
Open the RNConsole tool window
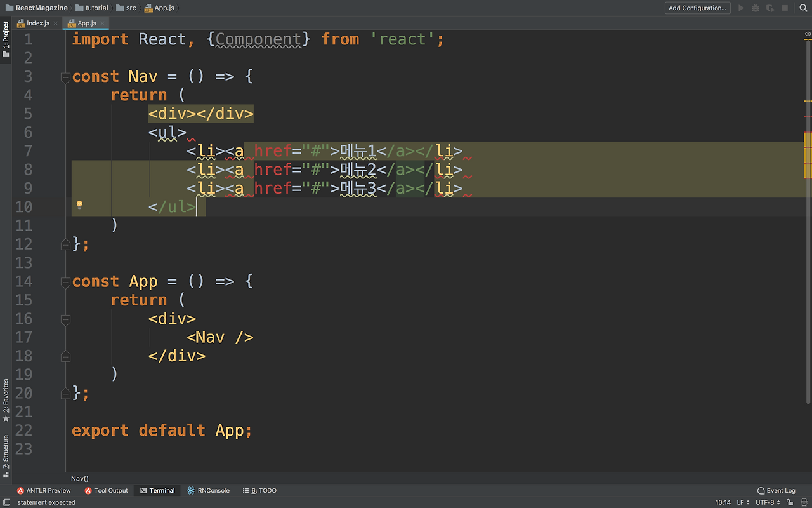(209, 490)
